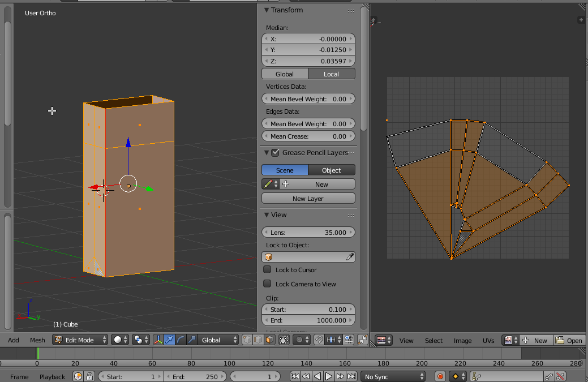This screenshot has width=588, height=382.
Task: Open the viewport shading selector
Action: (x=119, y=340)
